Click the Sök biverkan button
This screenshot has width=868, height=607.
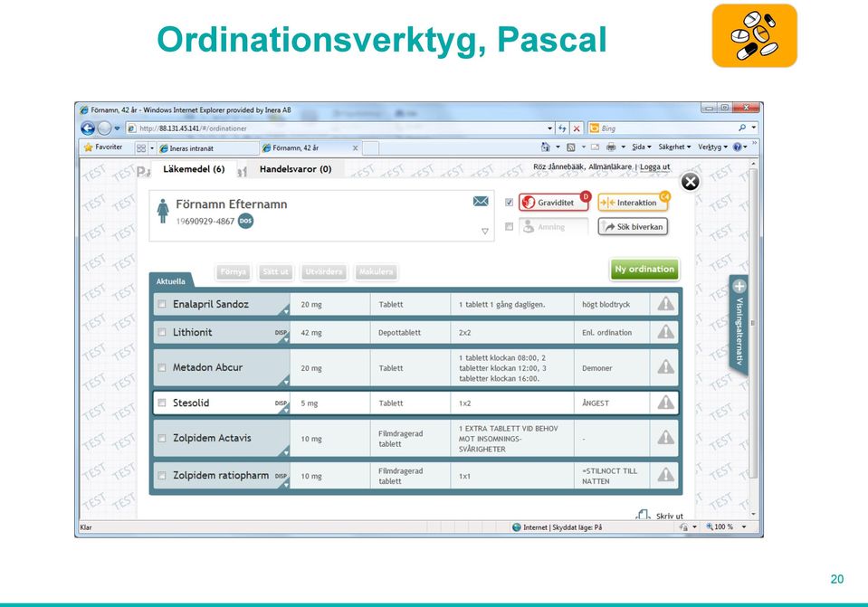point(634,226)
